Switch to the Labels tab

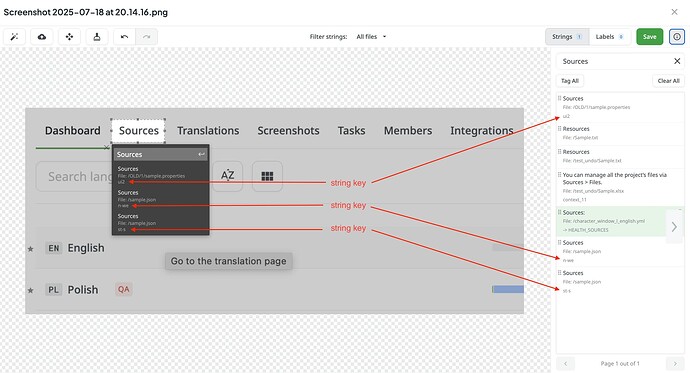[x=609, y=37]
